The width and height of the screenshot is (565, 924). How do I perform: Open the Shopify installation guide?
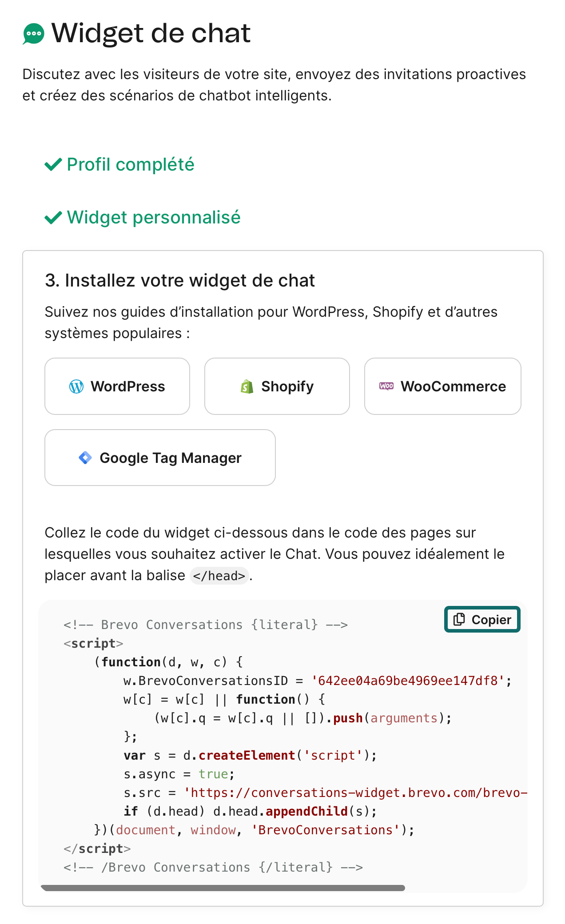tap(277, 386)
